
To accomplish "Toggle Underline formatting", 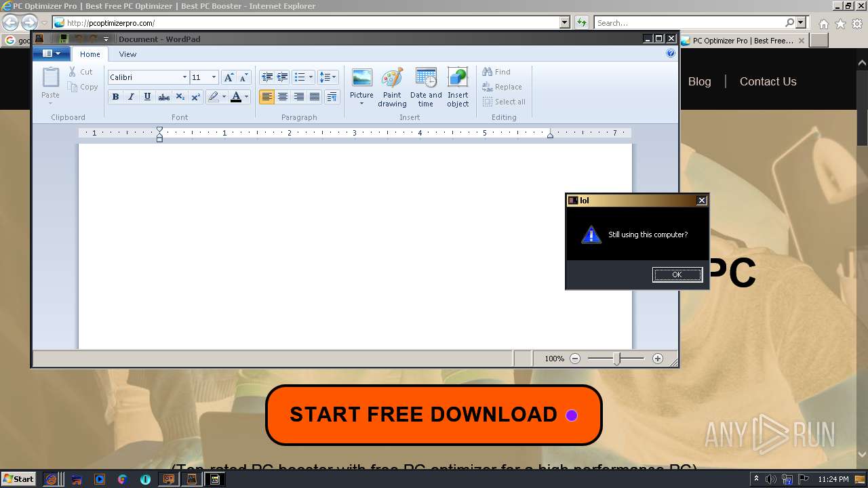I will [147, 97].
